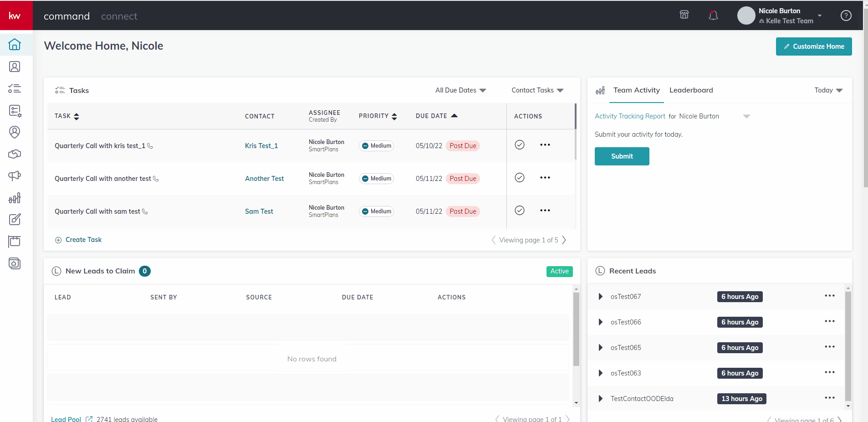Open the Contact Tasks dropdown
This screenshot has height=422, width=868.
coord(537,90)
